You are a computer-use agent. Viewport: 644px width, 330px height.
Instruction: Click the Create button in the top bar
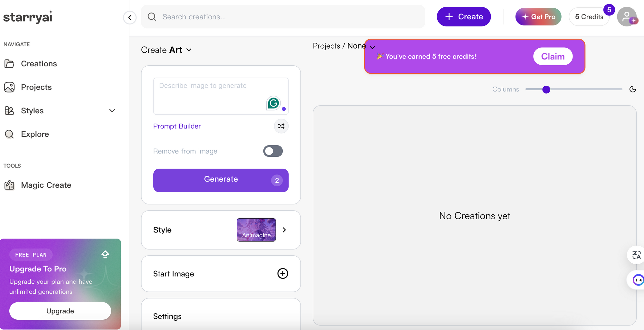click(464, 17)
